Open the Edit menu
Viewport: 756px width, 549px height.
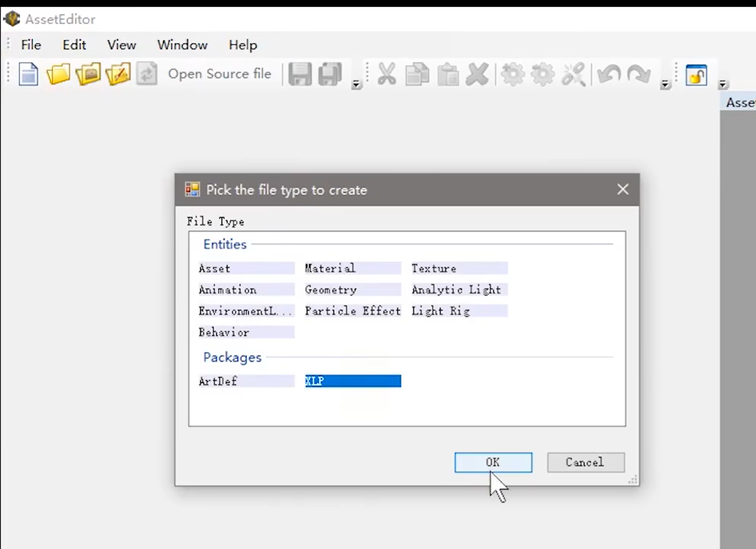[74, 45]
